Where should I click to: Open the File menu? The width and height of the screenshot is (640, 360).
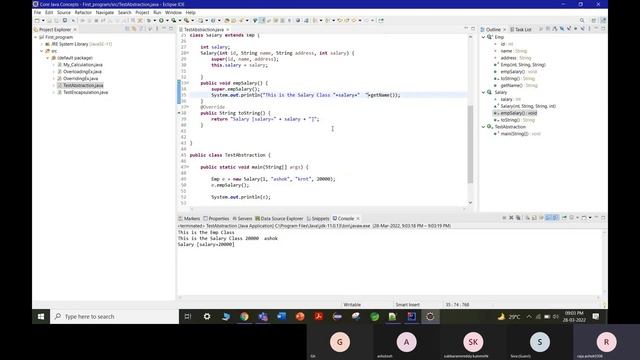click(x=37, y=13)
